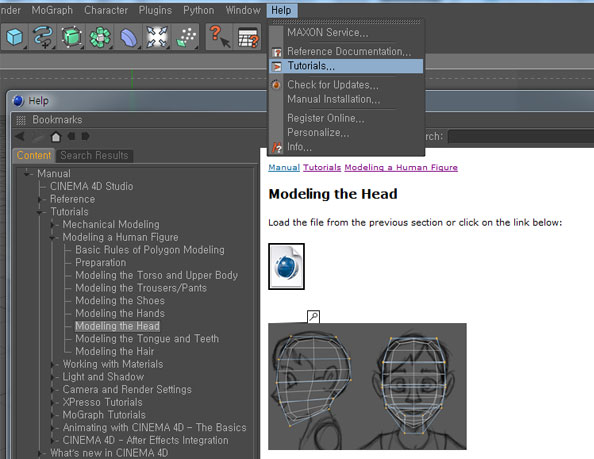Click into the Help search field

[521, 136]
